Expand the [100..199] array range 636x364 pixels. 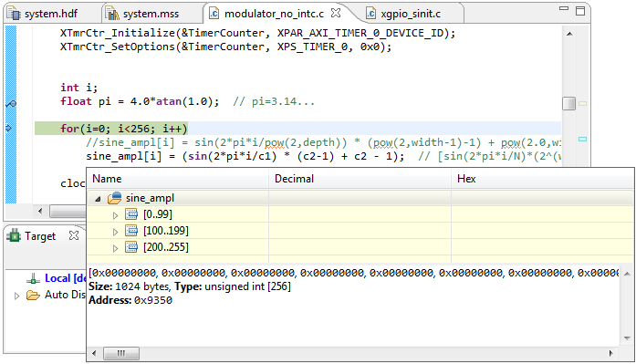[115, 232]
